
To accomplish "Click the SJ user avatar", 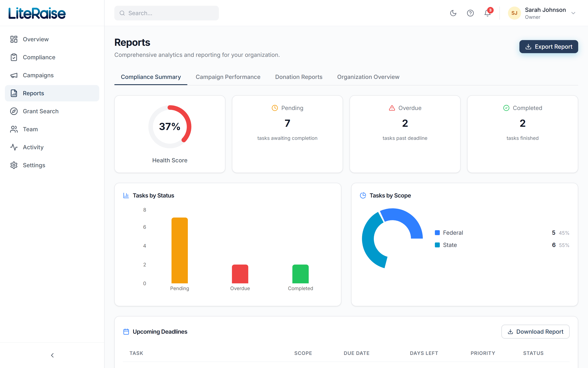I will (514, 13).
